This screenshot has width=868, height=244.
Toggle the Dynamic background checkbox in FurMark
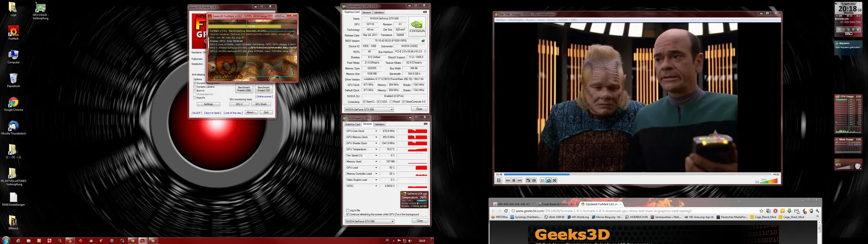[x=195, y=83]
